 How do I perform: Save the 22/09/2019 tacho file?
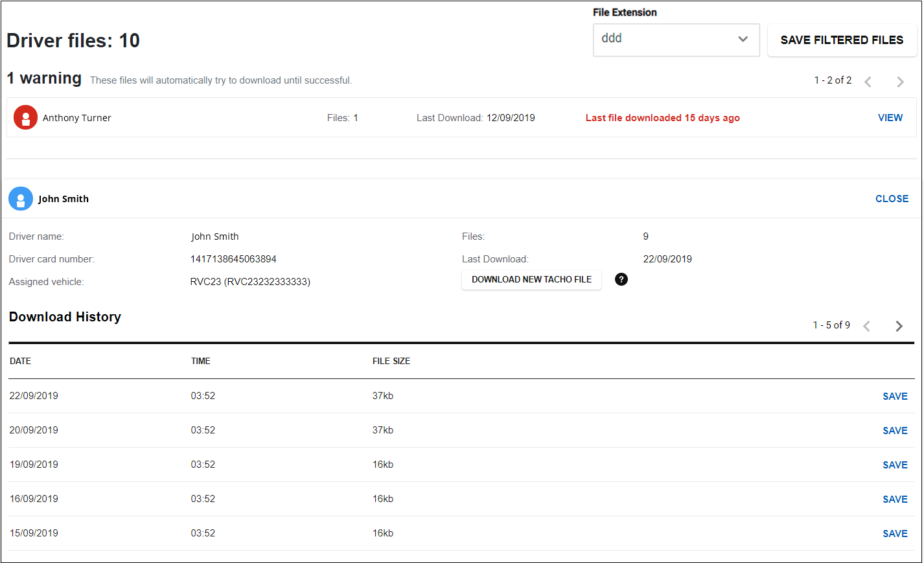point(895,396)
